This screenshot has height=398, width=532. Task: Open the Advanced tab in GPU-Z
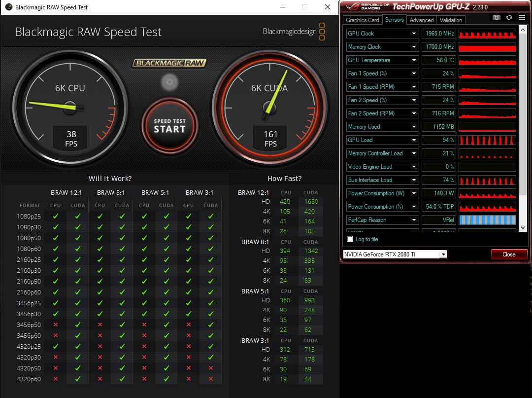point(421,20)
